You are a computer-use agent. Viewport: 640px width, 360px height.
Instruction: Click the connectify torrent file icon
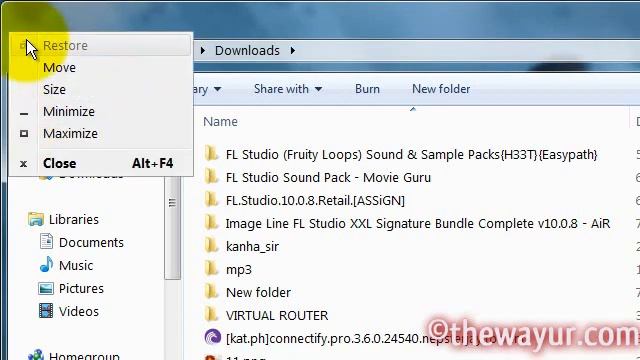tap(212, 337)
